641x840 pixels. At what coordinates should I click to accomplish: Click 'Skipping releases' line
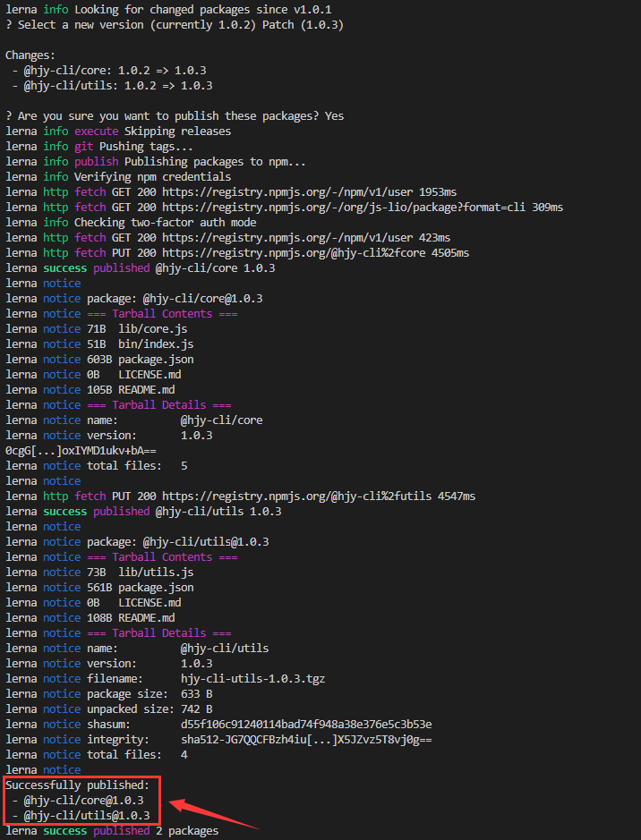(177, 132)
